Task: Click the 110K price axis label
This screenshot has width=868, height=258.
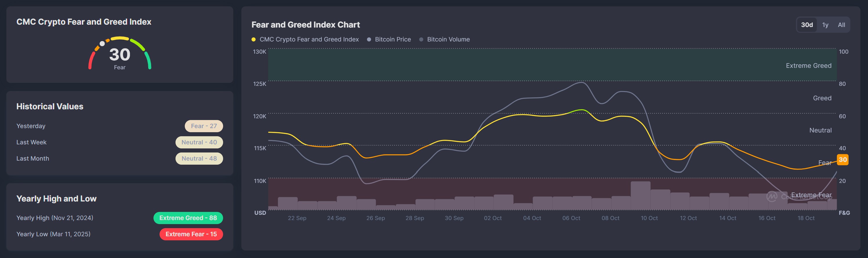Action: (x=260, y=181)
